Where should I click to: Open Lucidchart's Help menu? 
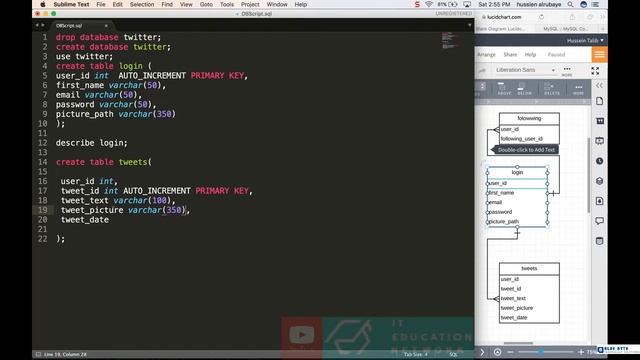point(530,55)
